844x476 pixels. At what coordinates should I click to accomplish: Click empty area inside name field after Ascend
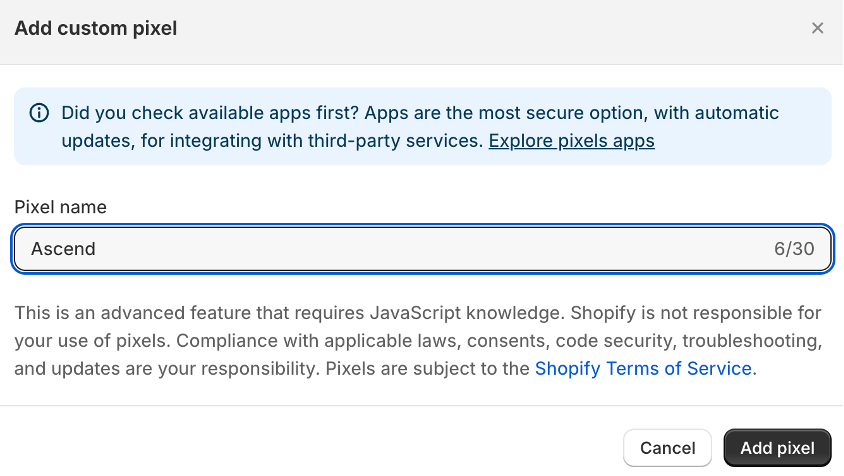coord(431,249)
